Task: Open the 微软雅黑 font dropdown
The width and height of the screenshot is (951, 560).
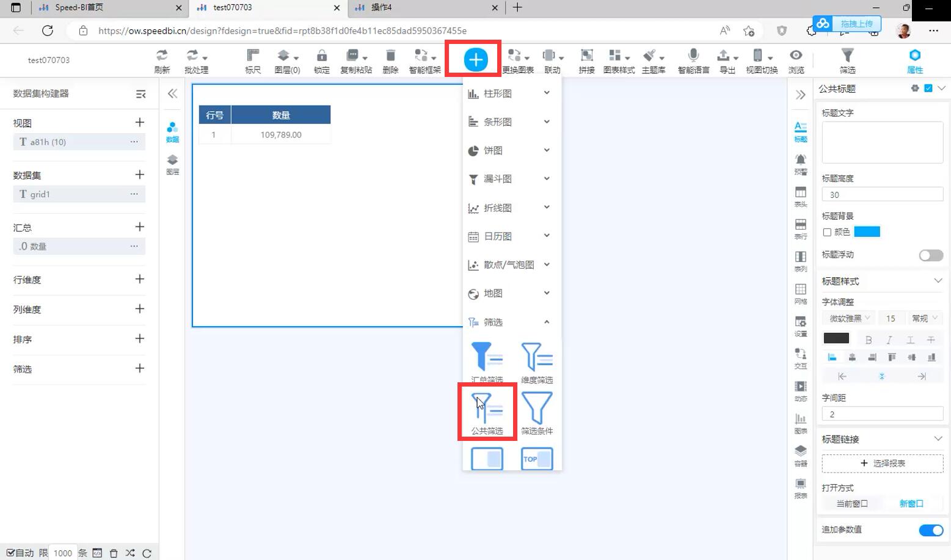Action: coord(849,318)
